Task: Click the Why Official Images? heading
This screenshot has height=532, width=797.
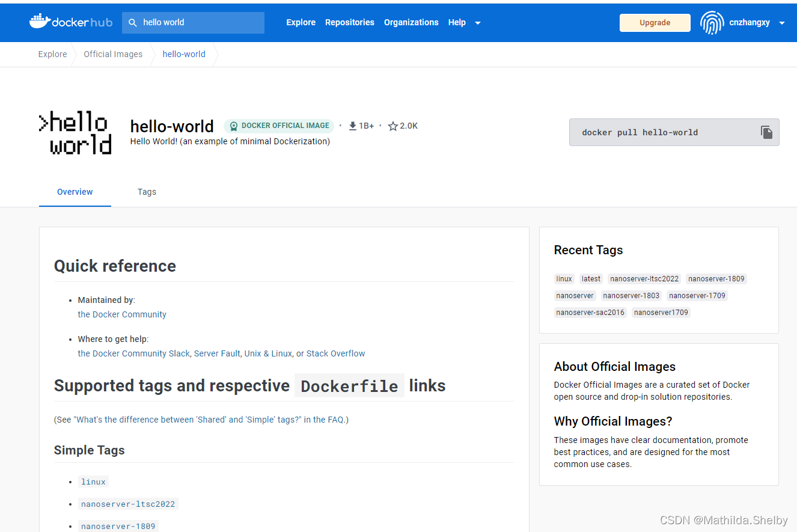Action: 613,421
